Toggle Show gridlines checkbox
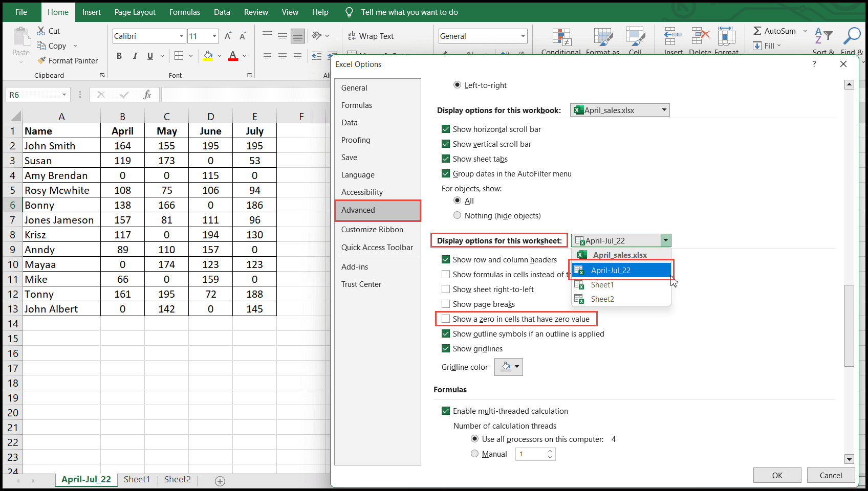The height and width of the screenshot is (491, 868). pyautogui.click(x=446, y=349)
